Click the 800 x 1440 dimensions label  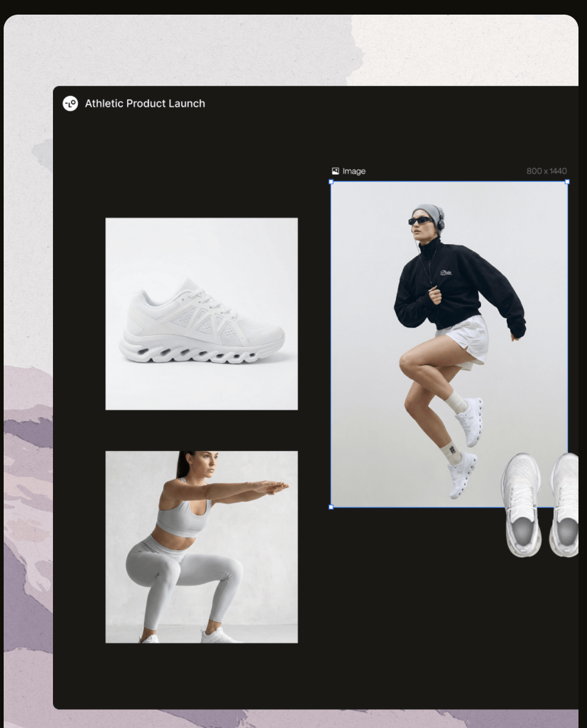tap(547, 171)
